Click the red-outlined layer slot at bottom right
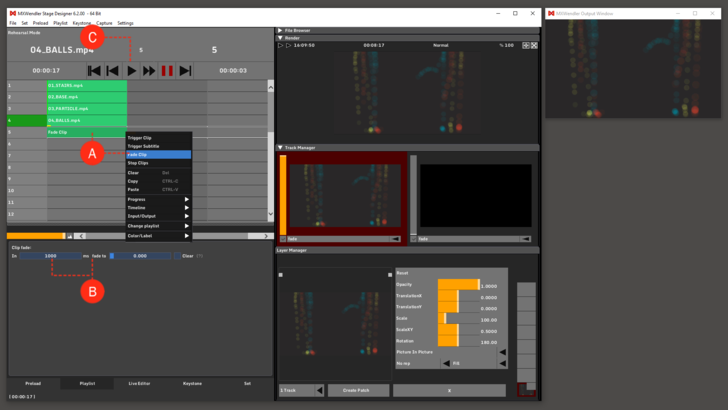This screenshot has height=410, width=728. (526, 389)
